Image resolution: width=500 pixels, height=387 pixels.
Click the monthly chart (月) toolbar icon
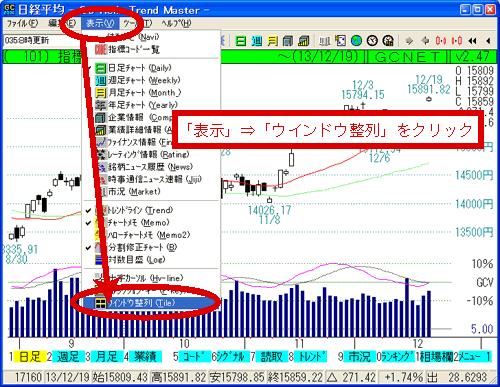coord(272,41)
